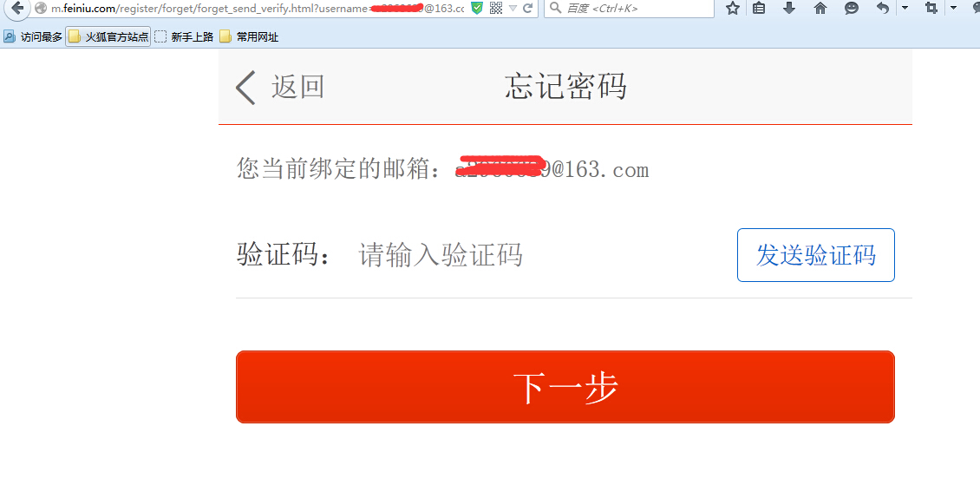Open the 访问最多 bookmark
This screenshot has height=485, width=980.
pos(33,37)
